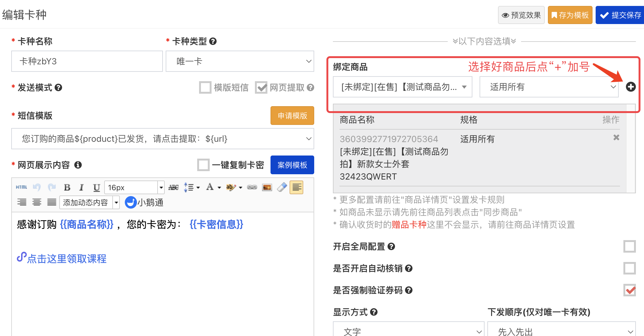Toggle bold formatting in the editor
Image resolution: width=644 pixels, height=336 pixels.
pos(67,187)
